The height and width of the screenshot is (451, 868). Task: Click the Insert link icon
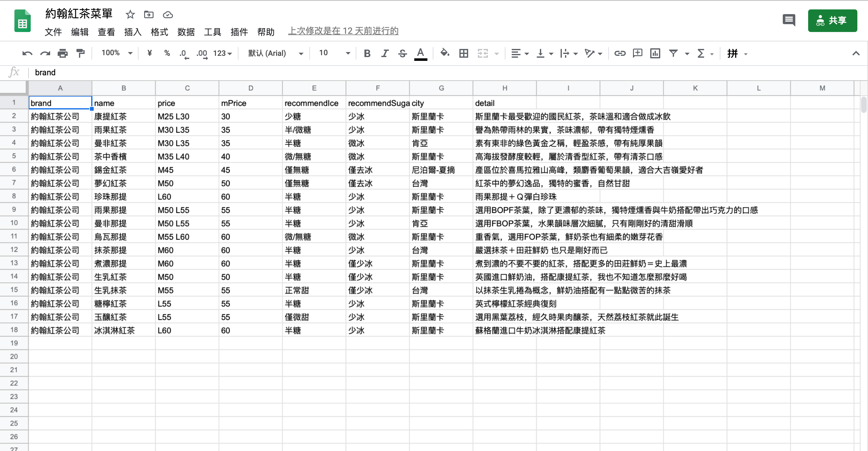pos(620,53)
